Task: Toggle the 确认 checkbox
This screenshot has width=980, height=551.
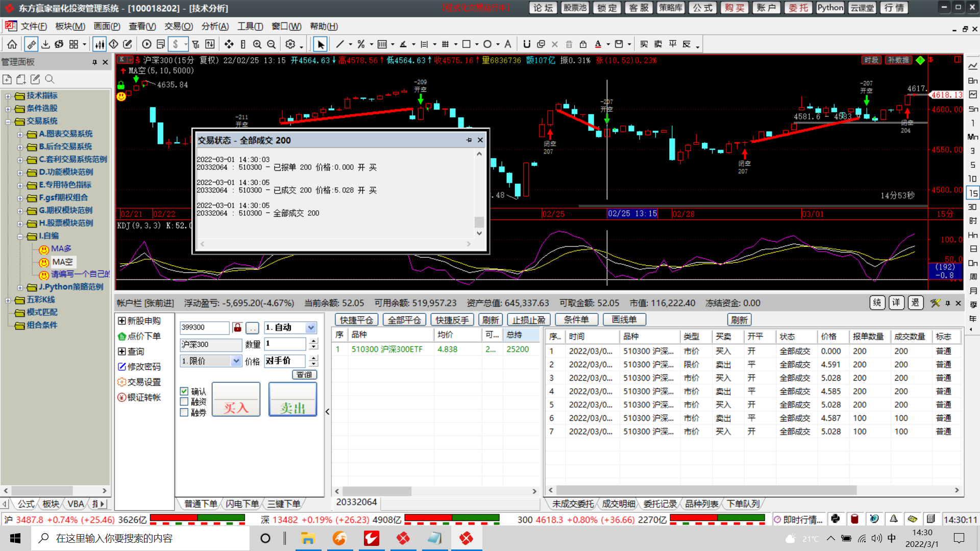Action: 184,391
